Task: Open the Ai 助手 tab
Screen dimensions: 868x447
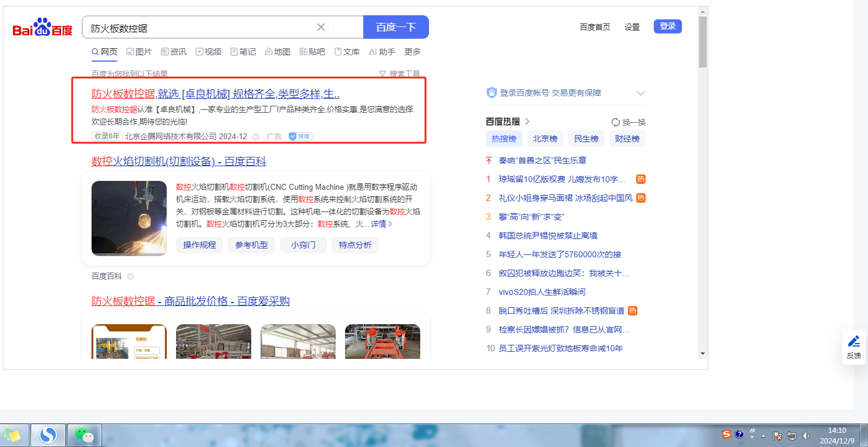Action: click(x=382, y=52)
